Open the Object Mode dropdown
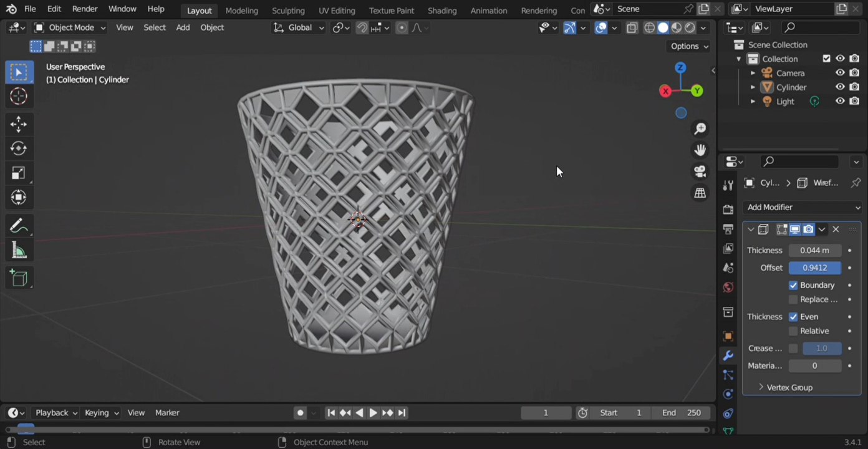Viewport: 868px width, 449px height. [x=70, y=27]
